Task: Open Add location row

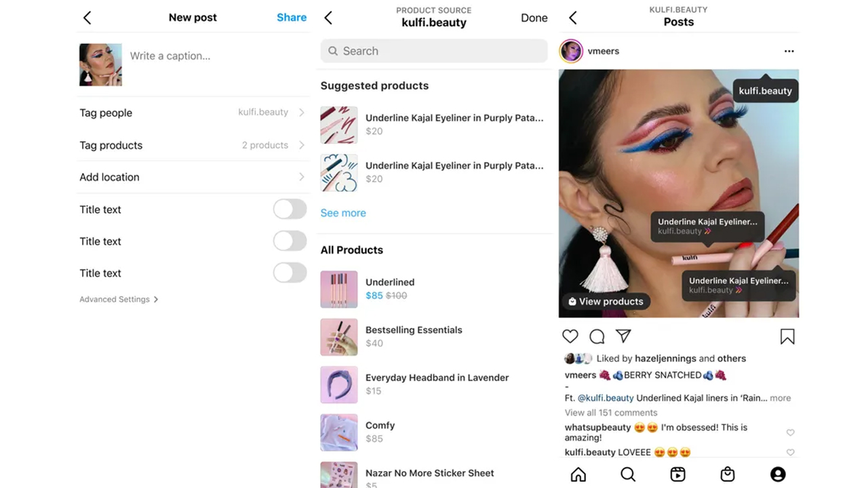Action: tap(193, 177)
